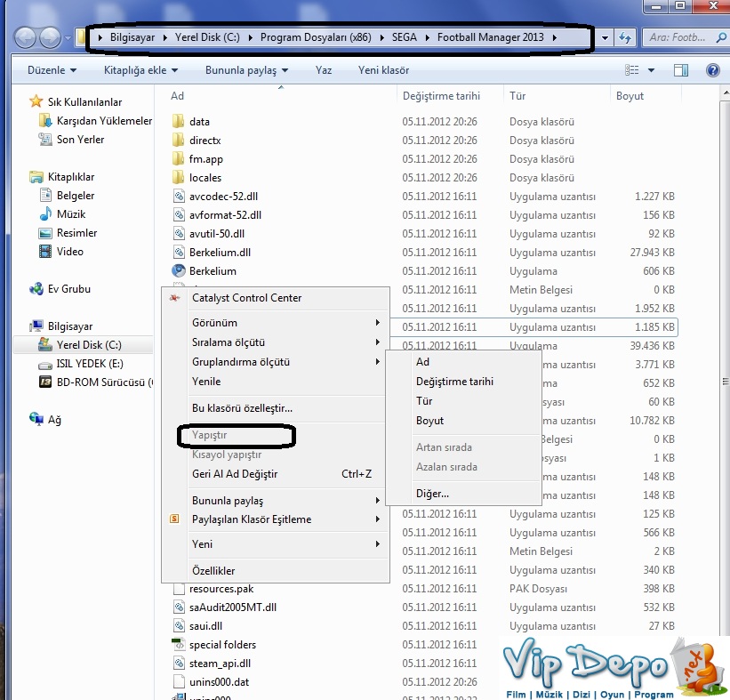This screenshot has height=700, width=730.
Task: Click the Catalyst Control Center menu icon
Action: (x=174, y=298)
